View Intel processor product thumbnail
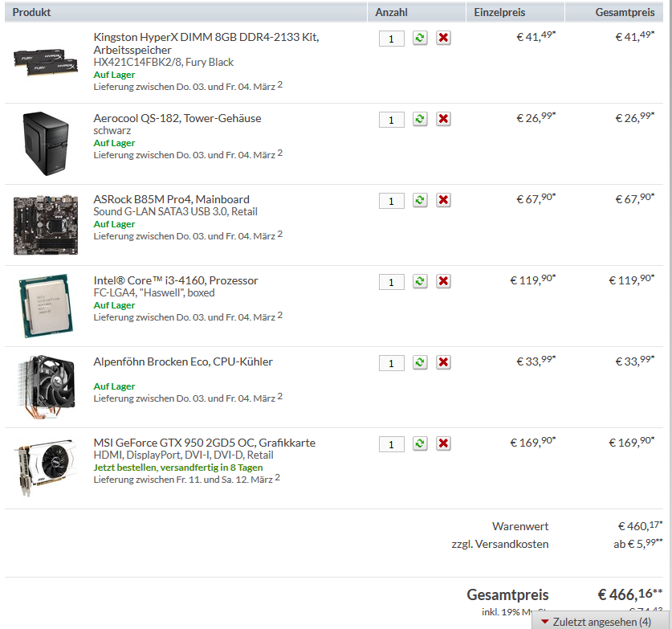This screenshot has height=629, width=672. [46, 306]
